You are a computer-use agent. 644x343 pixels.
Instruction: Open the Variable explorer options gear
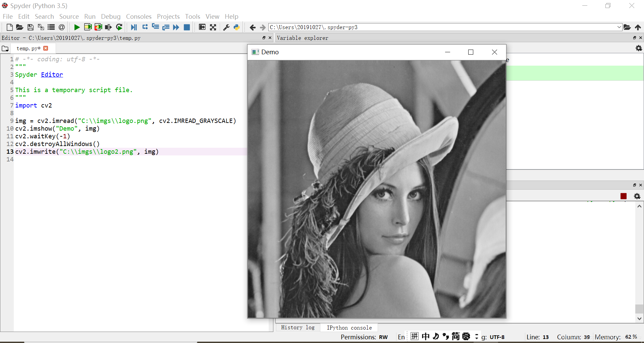[639, 48]
